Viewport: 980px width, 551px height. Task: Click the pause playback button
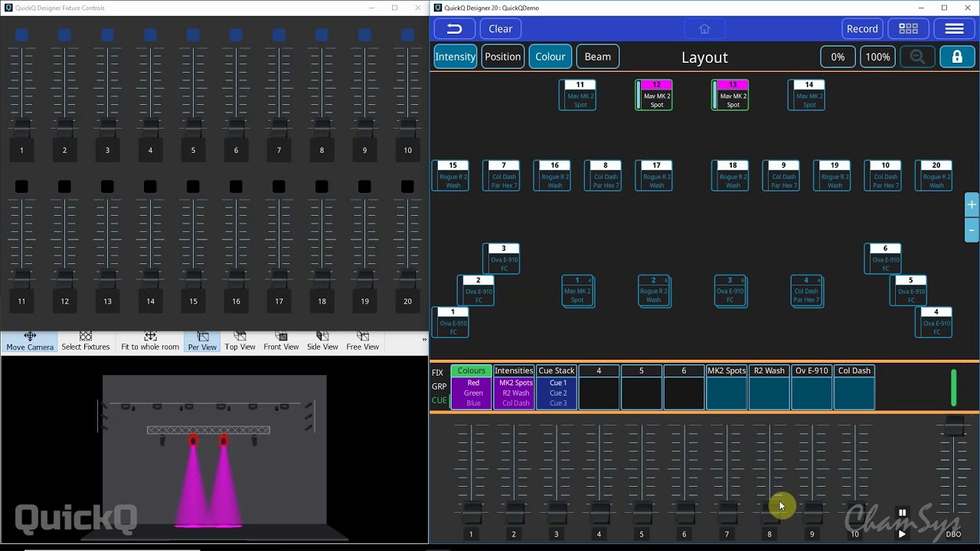[902, 514]
